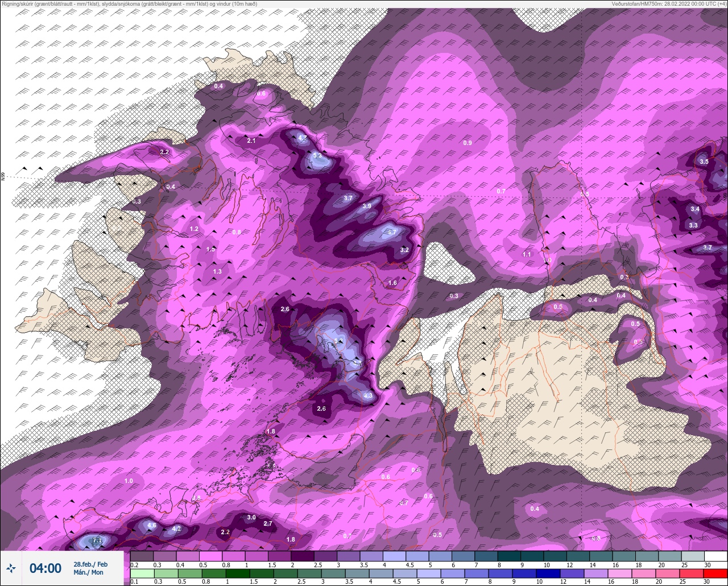Click the N99 label on the map's left edge
Viewport: 728px width, 586px height.
[3, 178]
